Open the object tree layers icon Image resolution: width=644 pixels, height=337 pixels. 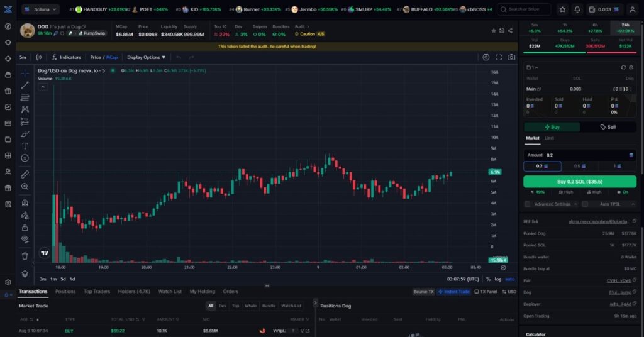[x=25, y=273]
